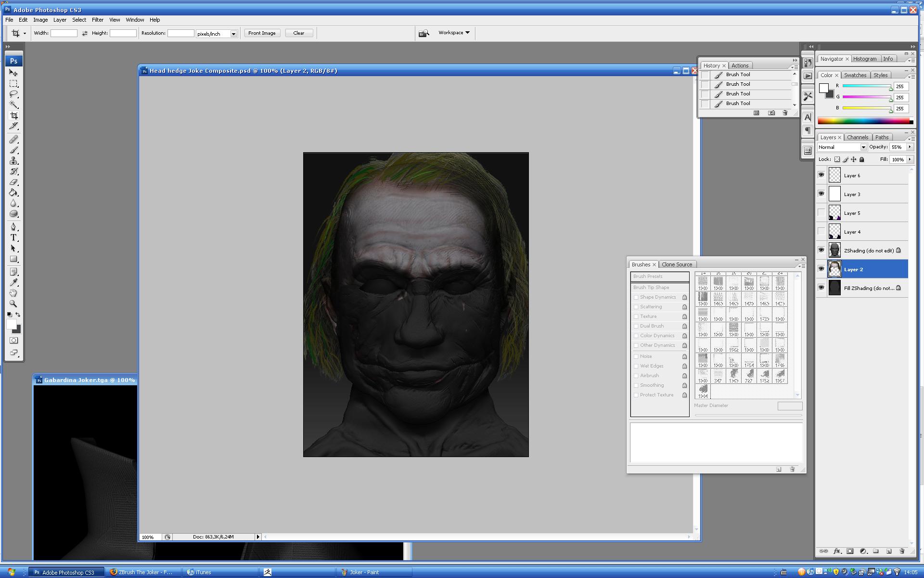The width and height of the screenshot is (924, 578).
Task: Expand the Workspace dropdown menu
Action: point(454,33)
